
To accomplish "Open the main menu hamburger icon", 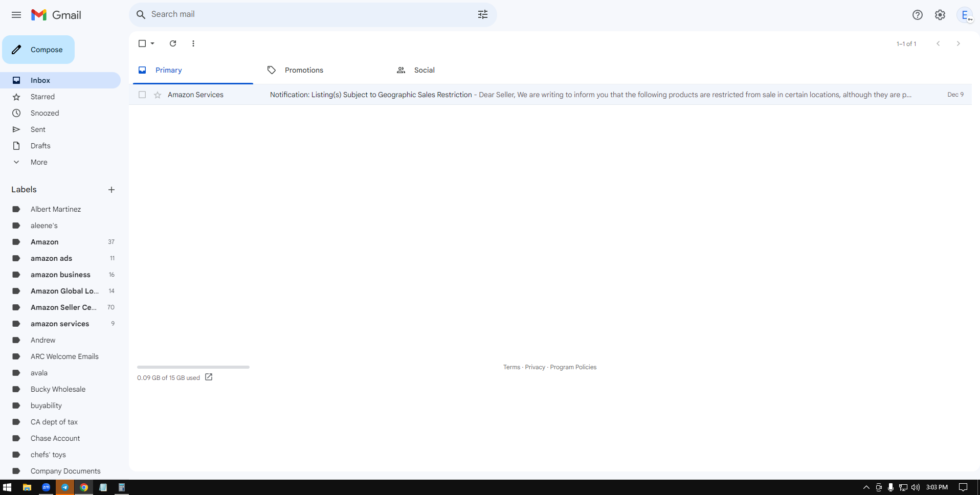I will click(16, 15).
